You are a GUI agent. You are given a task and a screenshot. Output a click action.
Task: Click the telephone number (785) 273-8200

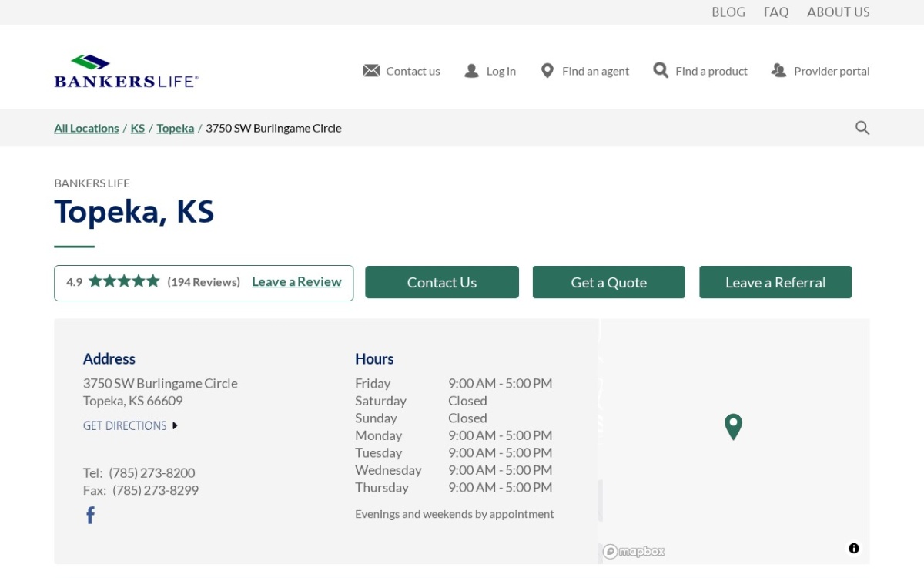[x=152, y=472]
